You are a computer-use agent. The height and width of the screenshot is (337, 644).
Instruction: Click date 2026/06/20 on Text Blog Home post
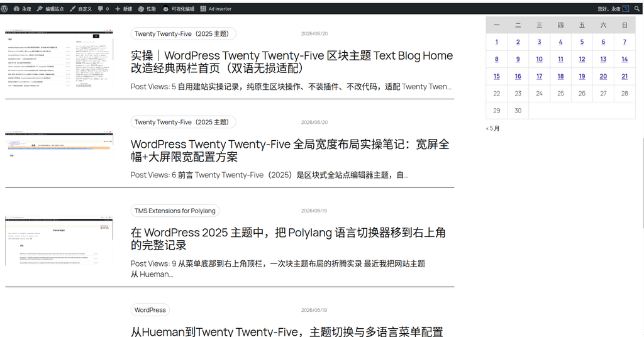click(x=314, y=34)
